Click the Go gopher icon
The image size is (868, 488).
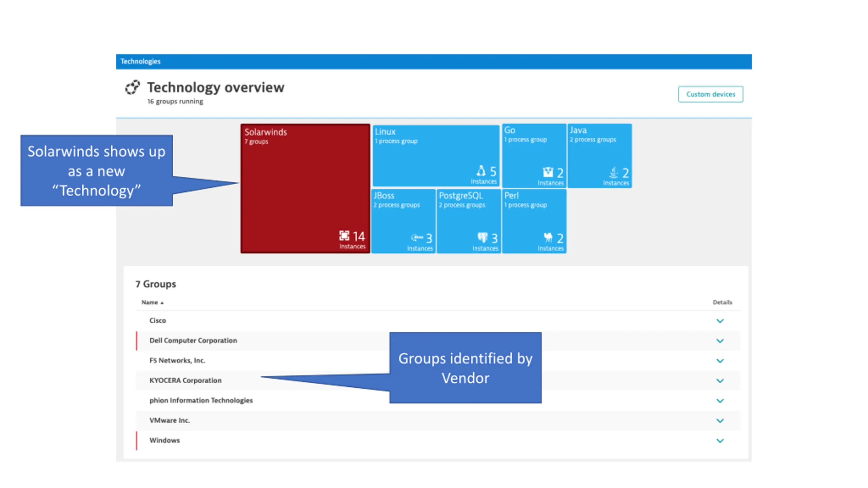(x=548, y=172)
